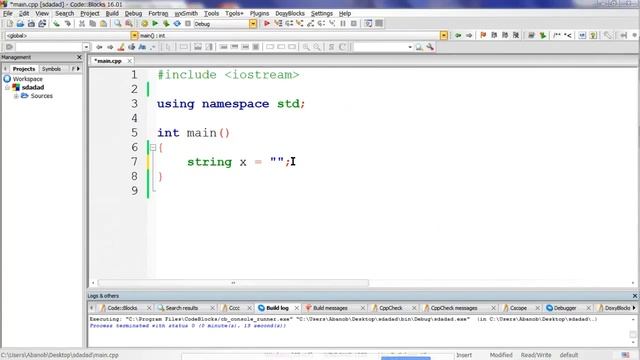Viewport: 640px width, 360px height.
Task: Click the text search input field
Action: pos(380,47)
